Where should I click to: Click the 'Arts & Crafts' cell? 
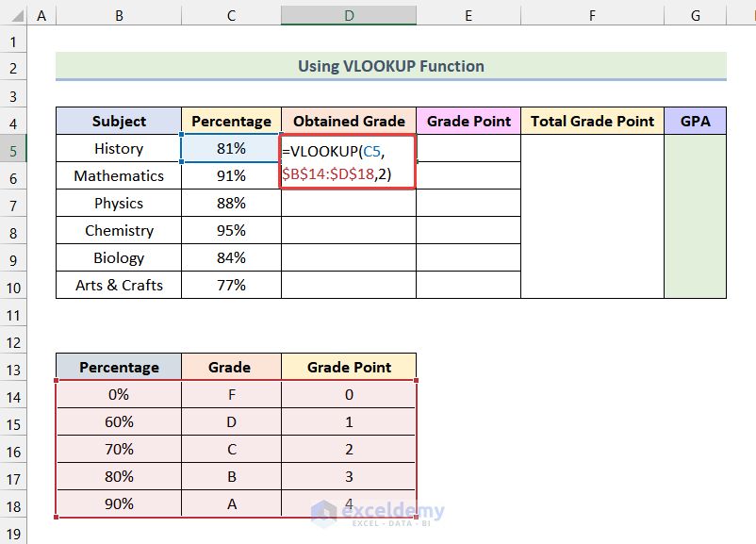click(119, 286)
